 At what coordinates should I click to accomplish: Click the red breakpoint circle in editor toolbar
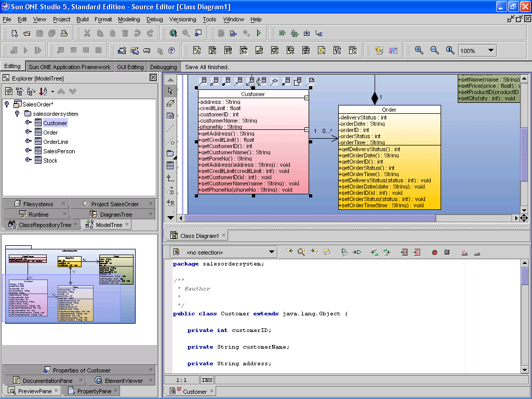click(x=435, y=252)
